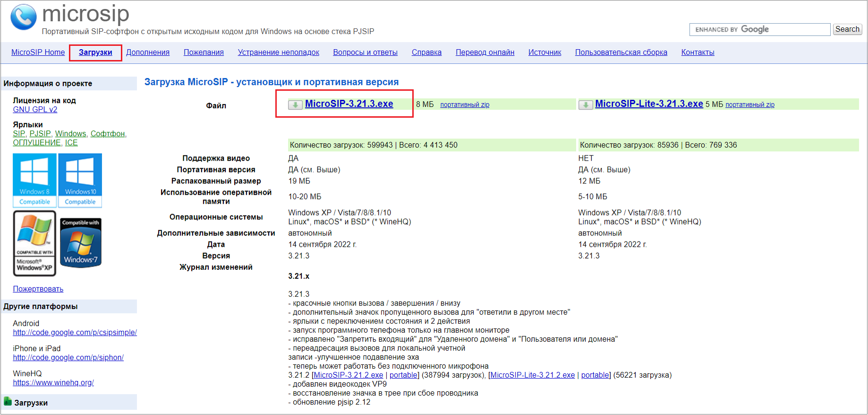Click the green folder icon beside Загрузки heading
Viewport: 868px width, 415px height.
[x=8, y=401]
